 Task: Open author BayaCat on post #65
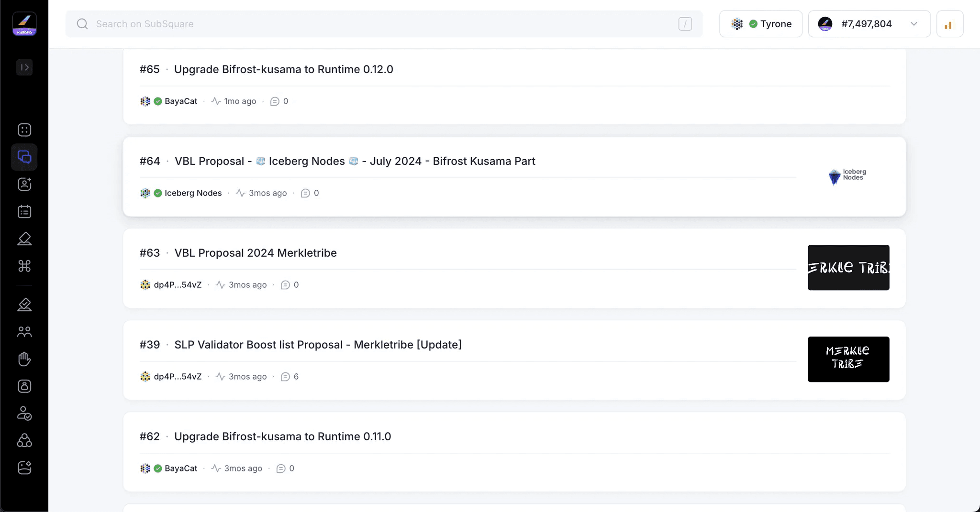click(x=181, y=101)
